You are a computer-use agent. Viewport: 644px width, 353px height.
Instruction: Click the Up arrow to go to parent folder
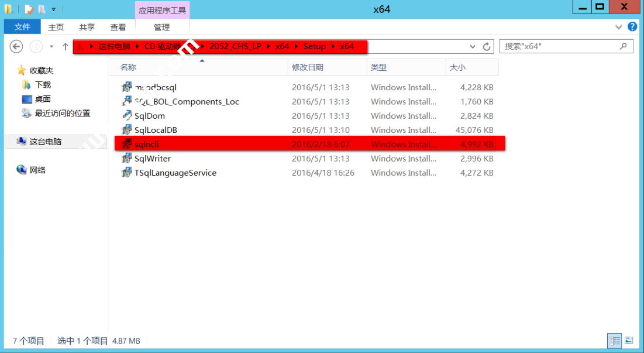[65, 47]
